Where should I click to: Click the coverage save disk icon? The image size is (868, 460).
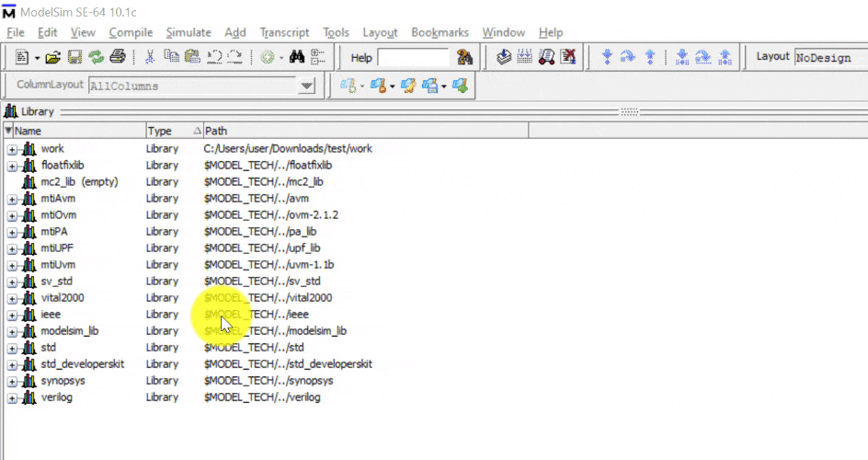click(x=430, y=86)
